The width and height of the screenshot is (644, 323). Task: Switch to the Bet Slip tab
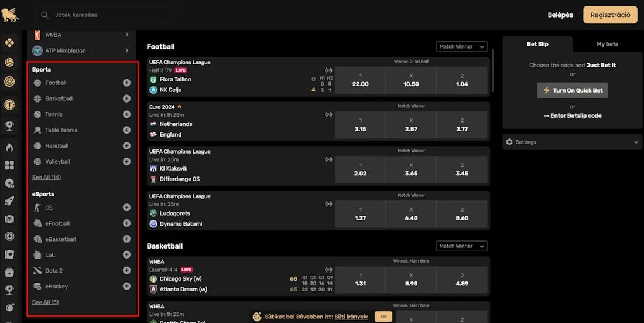tap(537, 44)
